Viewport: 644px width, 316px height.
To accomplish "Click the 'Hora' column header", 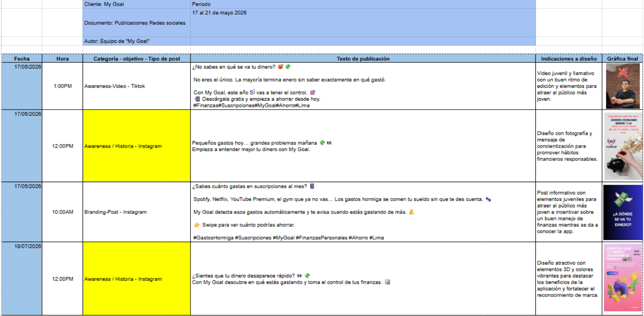I will (x=63, y=58).
